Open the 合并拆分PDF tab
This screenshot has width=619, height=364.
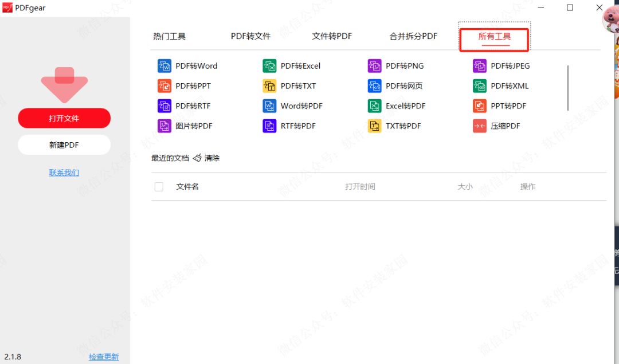tap(413, 36)
